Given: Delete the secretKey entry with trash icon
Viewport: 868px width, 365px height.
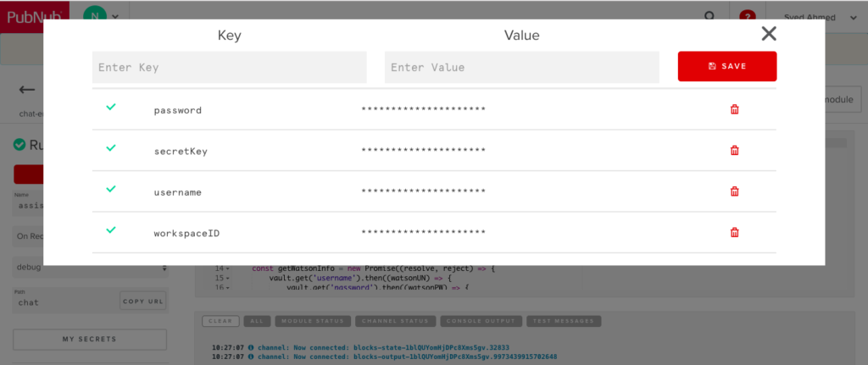Looking at the screenshot, I should pyautogui.click(x=734, y=151).
